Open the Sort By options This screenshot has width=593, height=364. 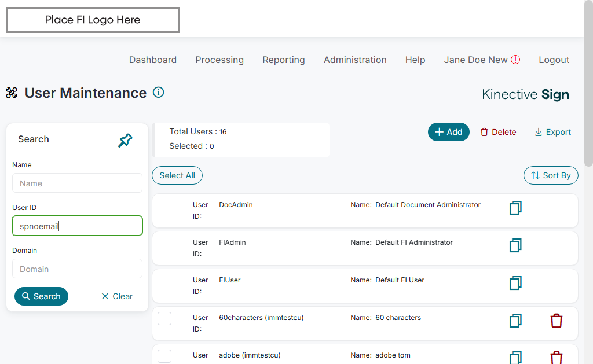[551, 175]
